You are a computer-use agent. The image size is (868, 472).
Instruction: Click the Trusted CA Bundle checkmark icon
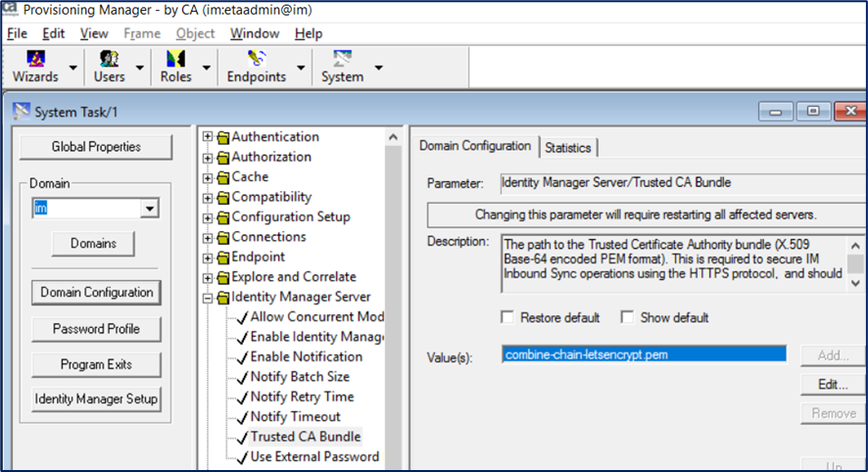click(x=241, y=437)
